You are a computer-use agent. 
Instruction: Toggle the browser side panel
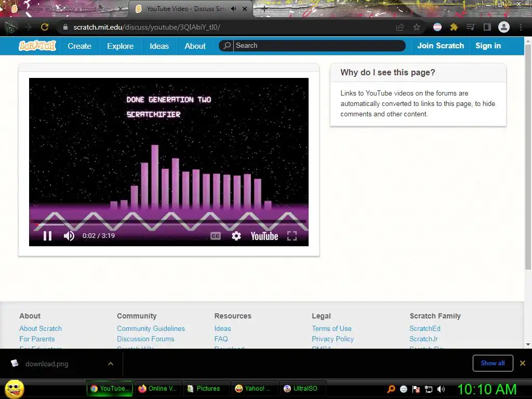(x=487, y=27)
